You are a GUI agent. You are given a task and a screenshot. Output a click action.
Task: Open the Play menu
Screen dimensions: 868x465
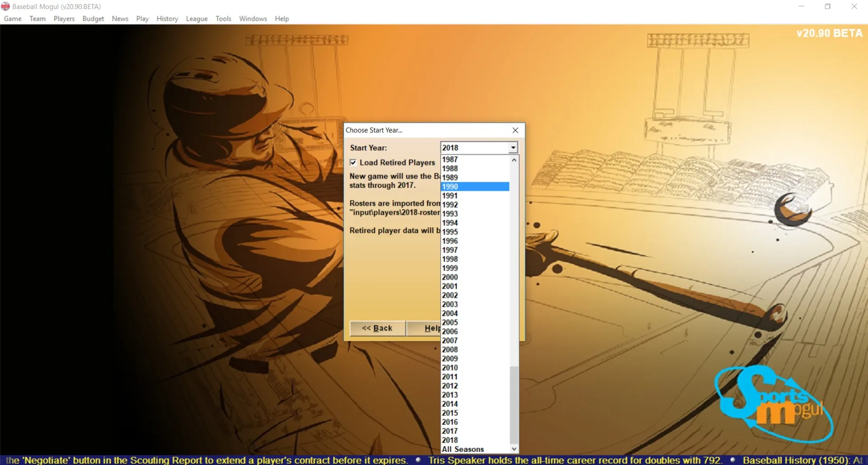click(142, 19)
